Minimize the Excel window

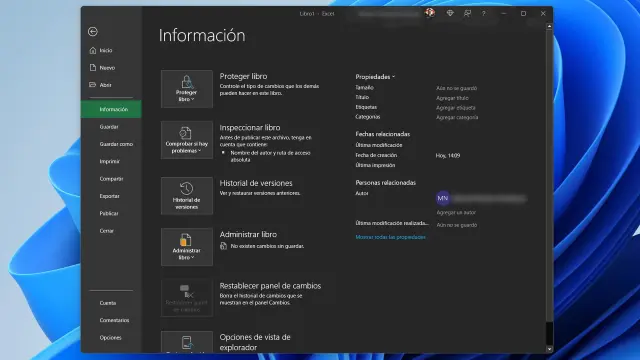coord(504,13)
